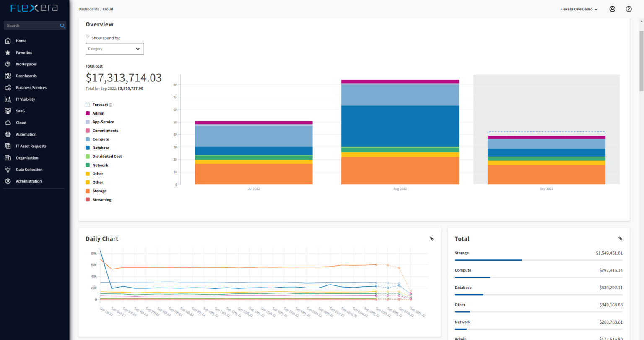The height and width of the screenshot is (340, 644).
Task: Click the Favorites star icon
Action: (x=8, y=52)
